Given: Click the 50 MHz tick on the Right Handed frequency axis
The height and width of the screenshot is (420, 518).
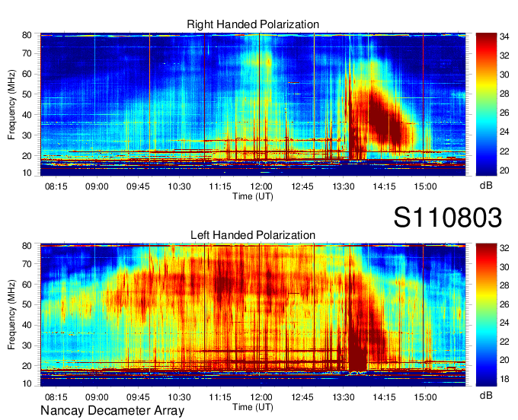Looking at the screenshot, I should 27,94.
